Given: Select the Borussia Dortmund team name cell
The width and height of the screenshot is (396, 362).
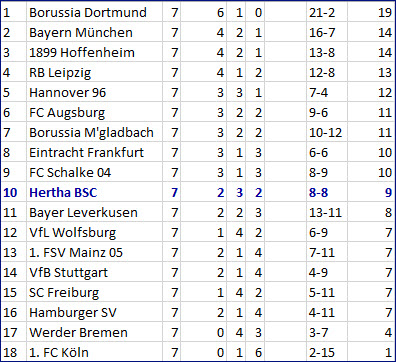Looking at the screenshot, I should click(94, 13).
